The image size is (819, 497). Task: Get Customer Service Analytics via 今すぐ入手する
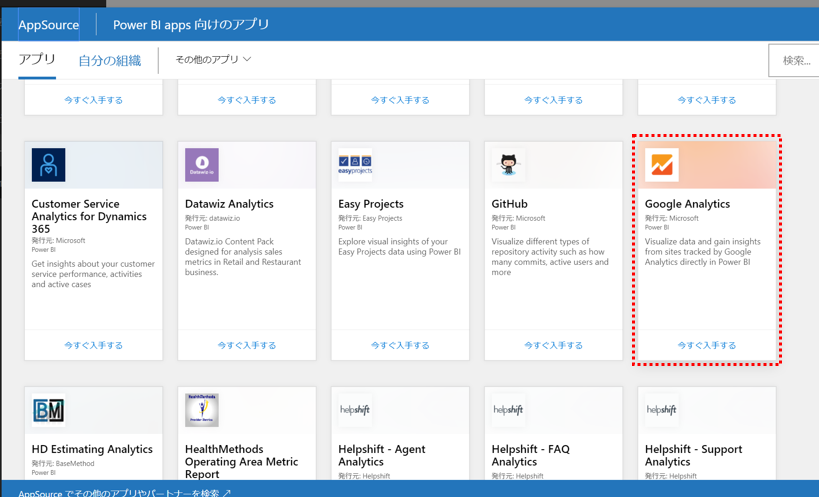93,345
